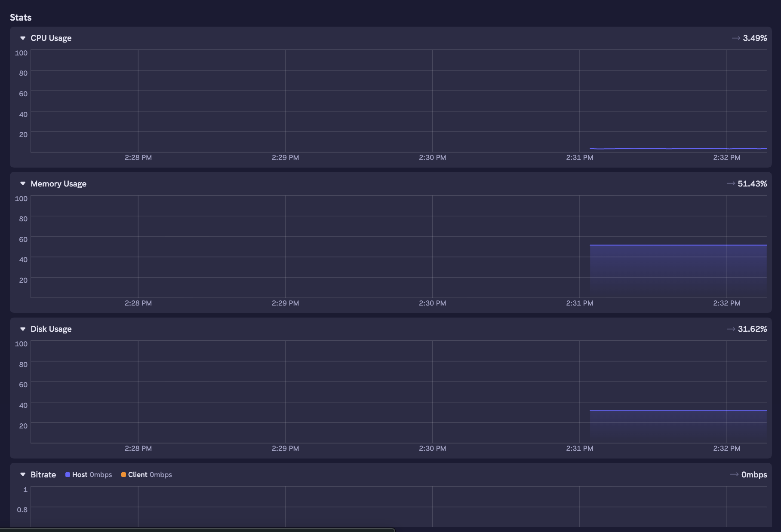Click the CPU usage line in the chart
This screenshot has height=532, width=781.
pos(678,149)
